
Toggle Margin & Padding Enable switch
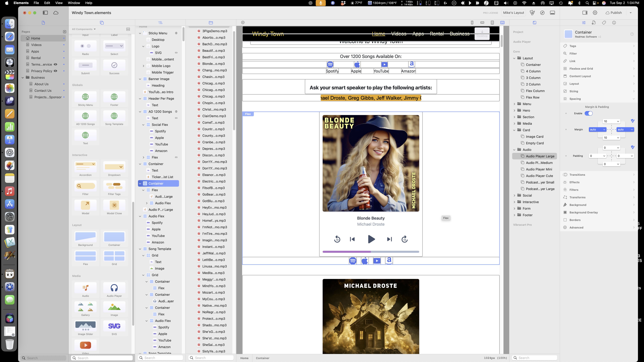tap(589, 113)
